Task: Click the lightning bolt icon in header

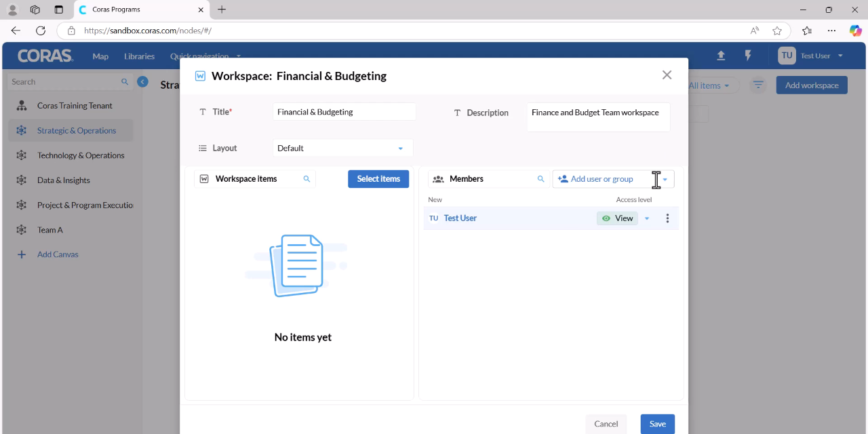Action: click(x=748, y=56)
